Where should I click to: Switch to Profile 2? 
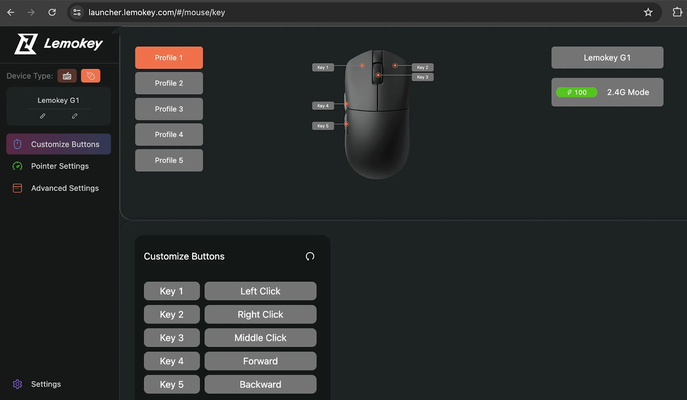pyautogui.click(x=169, y=84)
